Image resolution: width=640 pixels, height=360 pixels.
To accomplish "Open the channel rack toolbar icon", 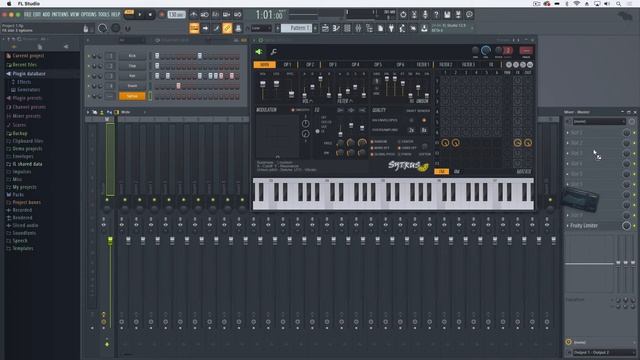I will 347,28.
